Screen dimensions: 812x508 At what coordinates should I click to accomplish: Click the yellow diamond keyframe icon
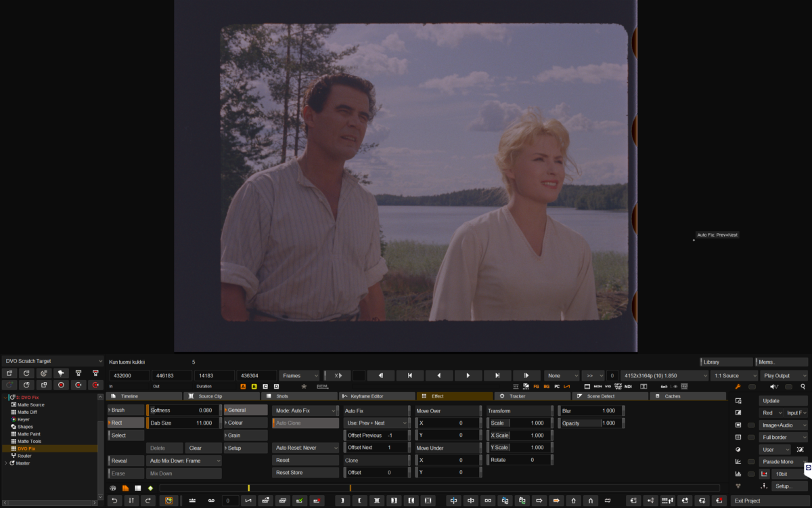150,488
